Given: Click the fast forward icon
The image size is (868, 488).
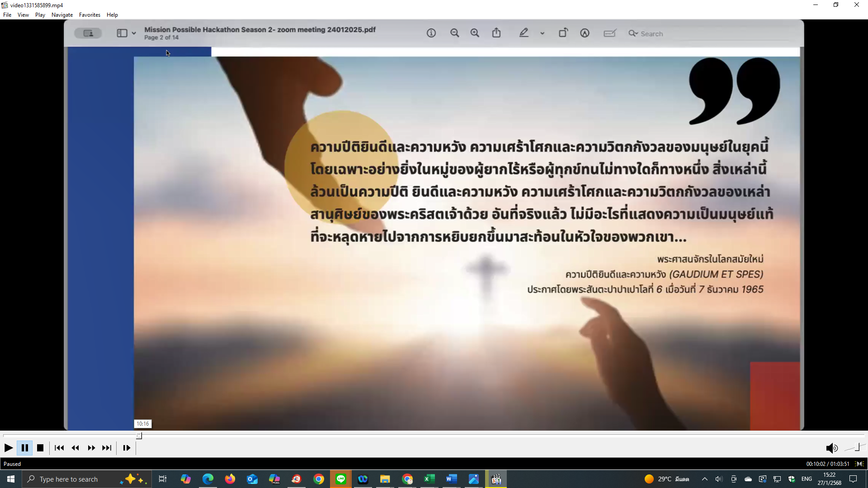Looking at the screenshot, I should tap(91, 448).
